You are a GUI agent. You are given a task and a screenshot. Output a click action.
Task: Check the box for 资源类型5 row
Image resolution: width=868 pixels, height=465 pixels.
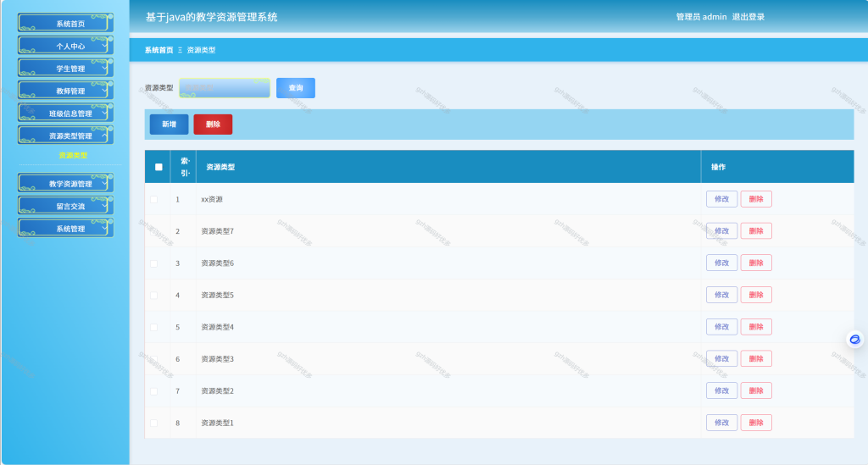[154, 296]
